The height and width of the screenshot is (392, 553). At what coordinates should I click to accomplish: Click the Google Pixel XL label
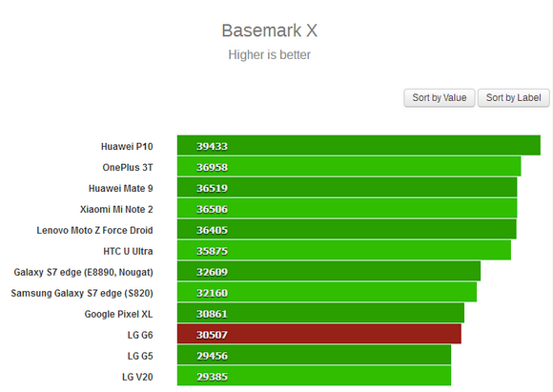pos(118,314)
